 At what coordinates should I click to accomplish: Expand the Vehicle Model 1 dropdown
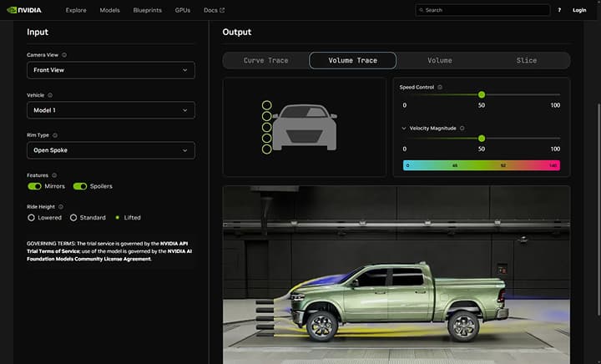coord(111,110)
